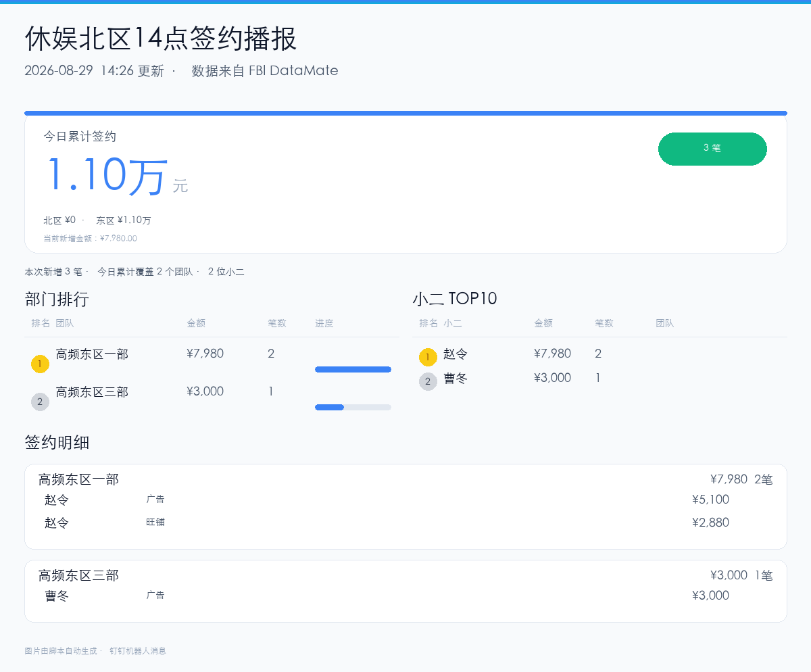
Task: Click 曹冬 in the detail card
Action: coord(57,596)
